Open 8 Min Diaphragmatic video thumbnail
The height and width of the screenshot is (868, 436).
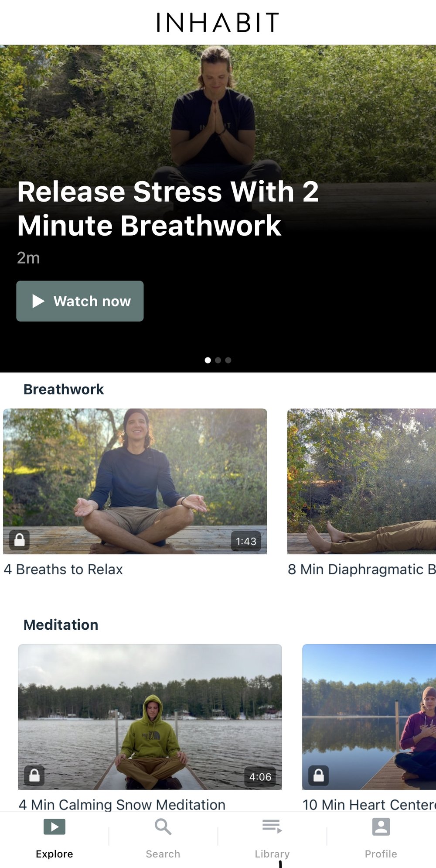pyautogui.click(x=361, y=481)
